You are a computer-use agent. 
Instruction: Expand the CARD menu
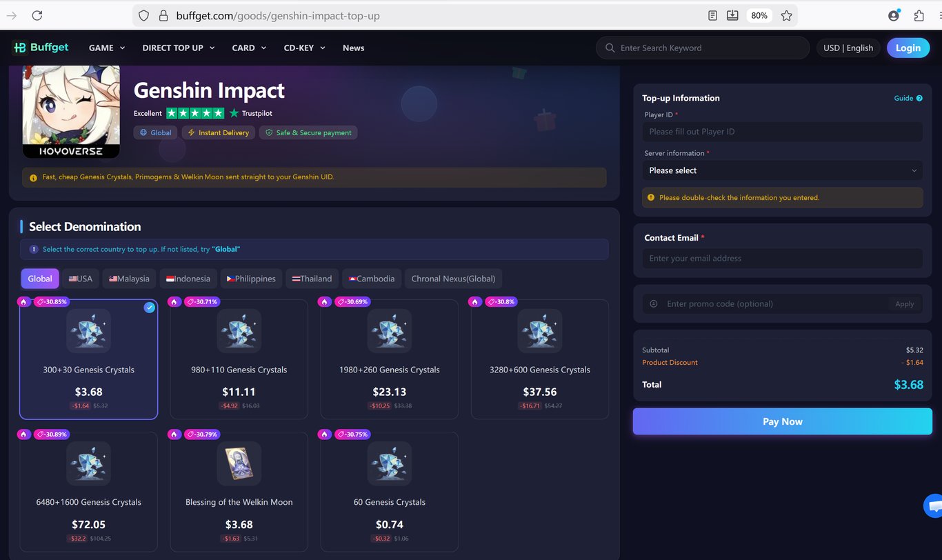tap(249, 48)
